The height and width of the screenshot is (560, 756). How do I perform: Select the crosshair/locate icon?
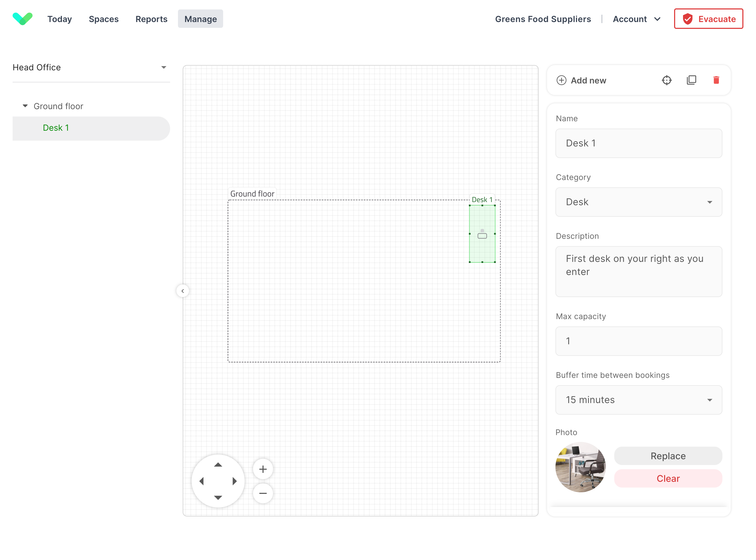[x=667, y=81]
